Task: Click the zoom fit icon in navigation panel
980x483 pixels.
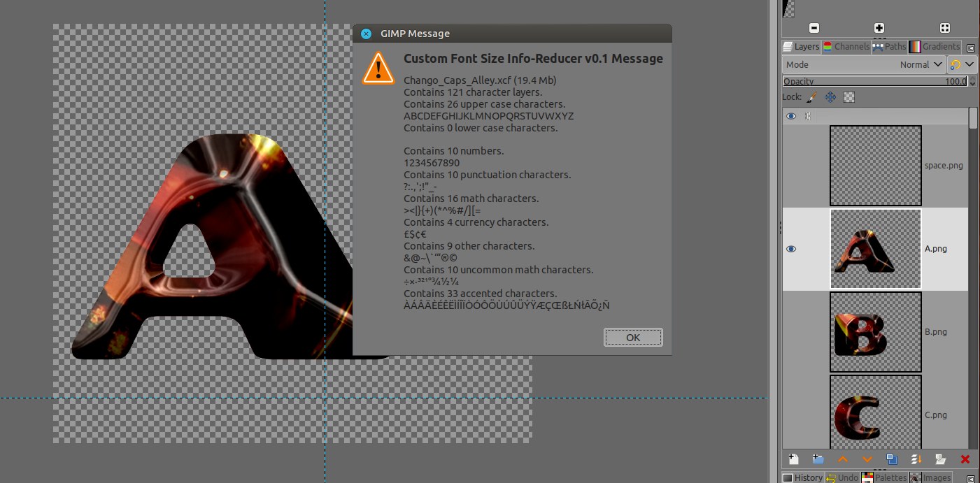Action: tap(944, 28)
